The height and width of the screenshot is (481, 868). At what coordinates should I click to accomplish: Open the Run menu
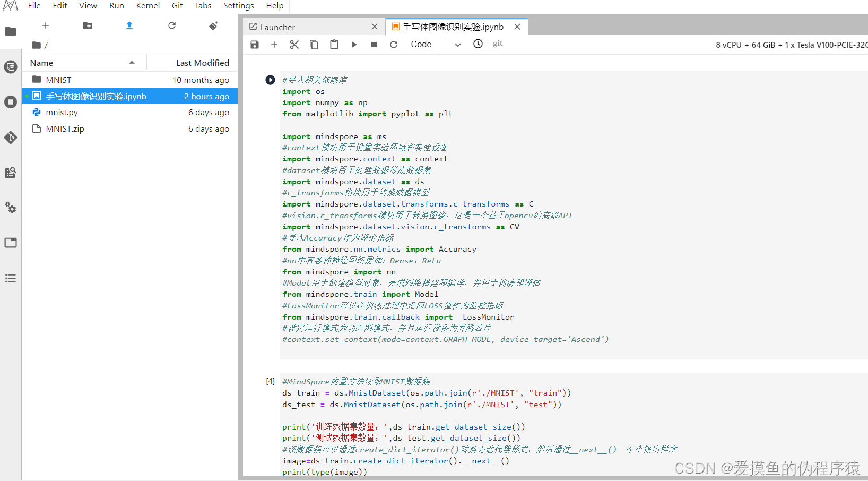click(117, 6)
